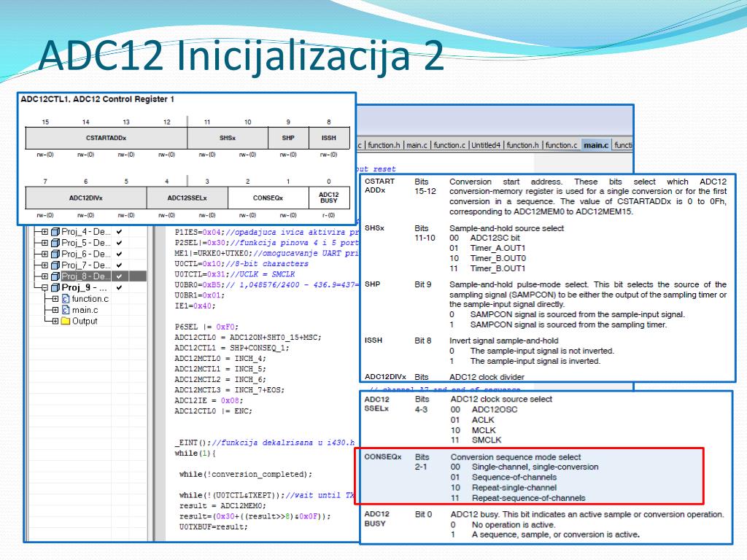Expand the Output folder node
Screen dimensions: 747x560
55,321
